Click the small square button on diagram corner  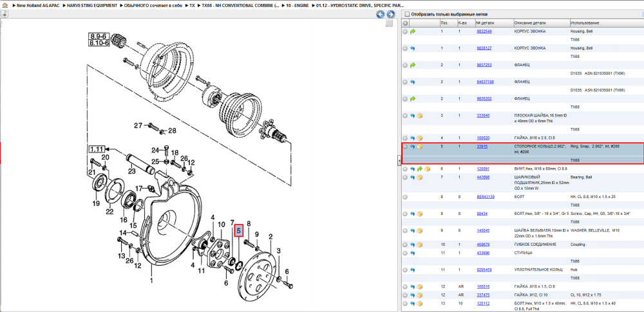point(389,23)
